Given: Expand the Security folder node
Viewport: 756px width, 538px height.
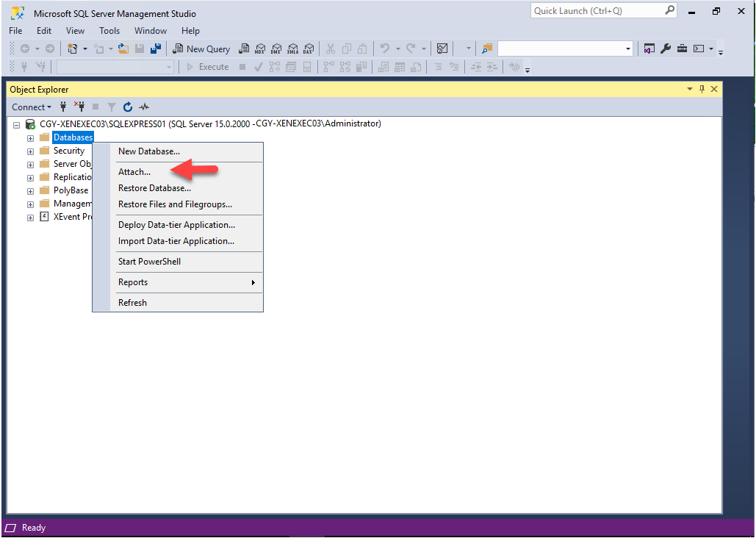Looking at the screenshot, I should tap(31, 151).
